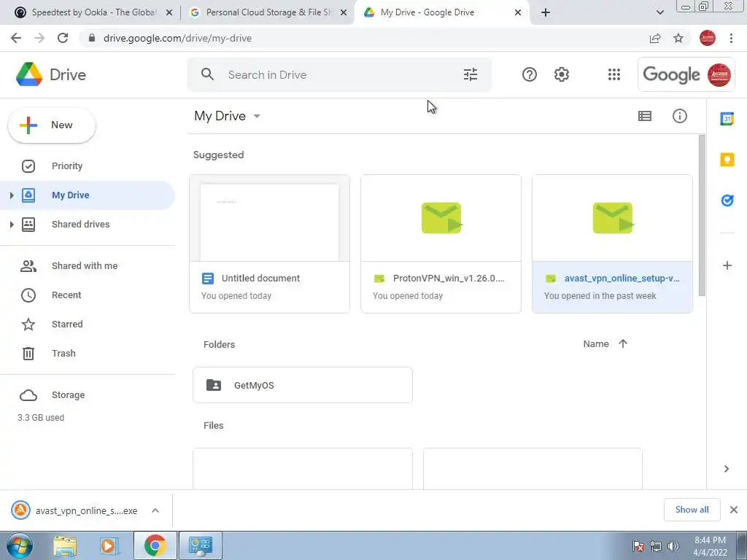The width and height of the screenshot is (747, 560).
Task: Click the address bar URL
Action: tap(177, 38)
